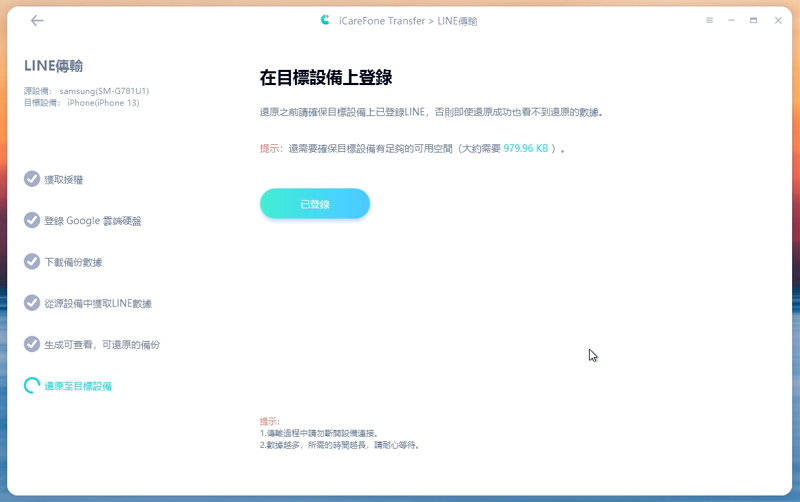Click the iCareFone Transfer breadcrumb title

pyautogui.click(x=382, y=21)
